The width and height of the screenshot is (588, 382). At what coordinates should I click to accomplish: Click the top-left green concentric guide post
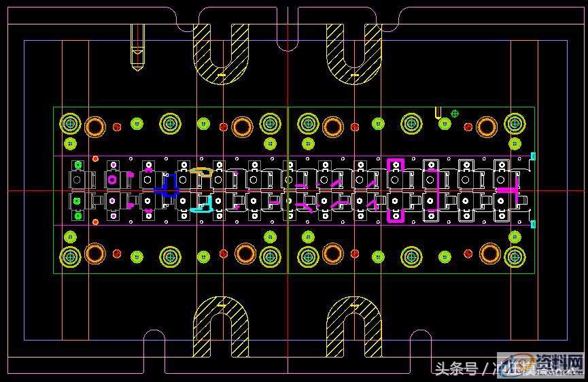(x=70, y=124)
